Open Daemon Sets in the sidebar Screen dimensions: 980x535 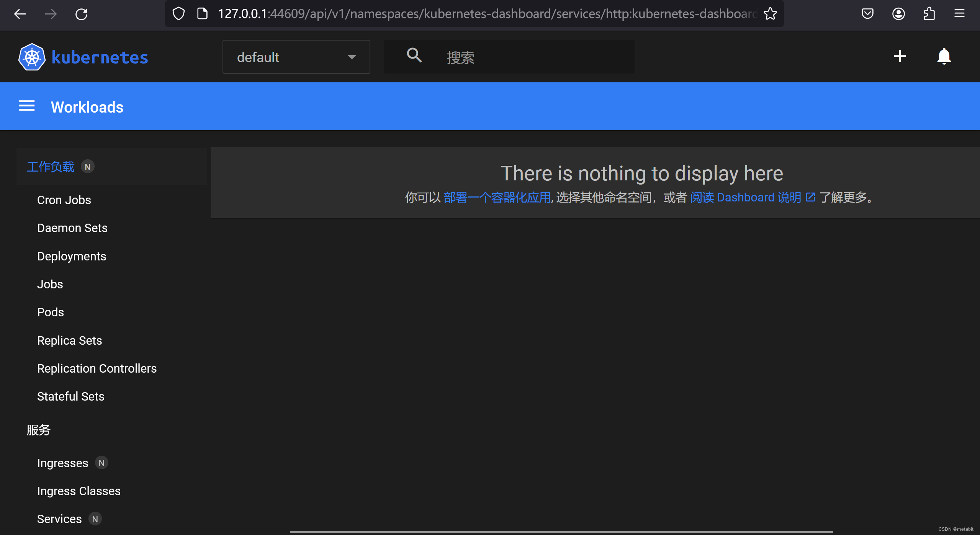[72, 228]
